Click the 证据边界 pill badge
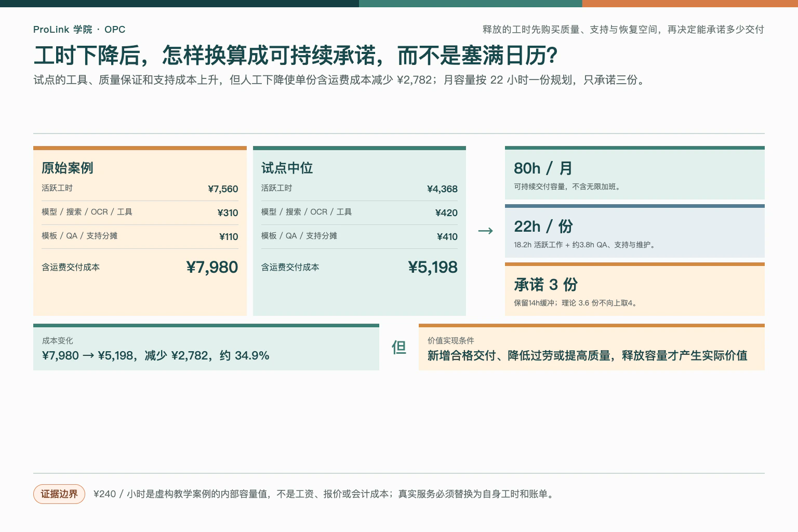 coord(59,494)
